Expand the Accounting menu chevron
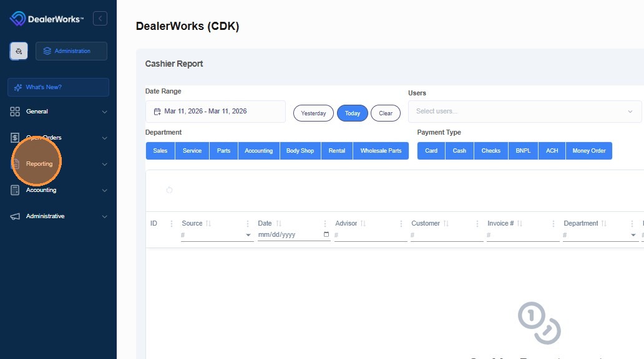Image resolution: width=644 pixels, height=359 pixels. pyautogui.click(x=104, y=190)
